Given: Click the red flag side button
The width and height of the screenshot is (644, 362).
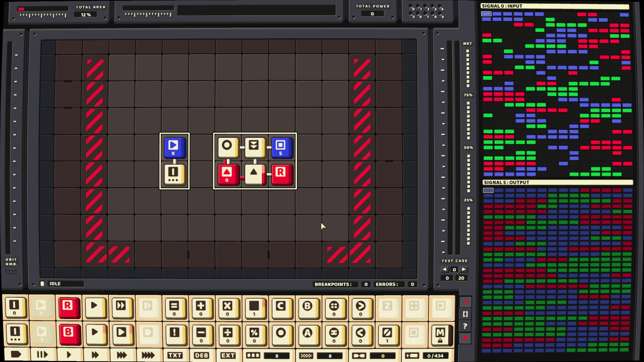Looking at the screenshot, I should pyautogui.click(x=465, y=338).
